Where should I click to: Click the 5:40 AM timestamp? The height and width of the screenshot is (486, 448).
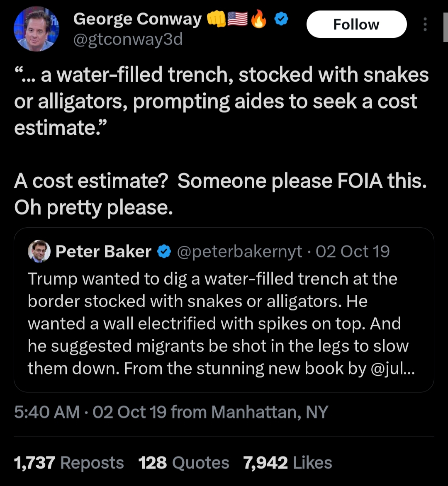(46, 412)
